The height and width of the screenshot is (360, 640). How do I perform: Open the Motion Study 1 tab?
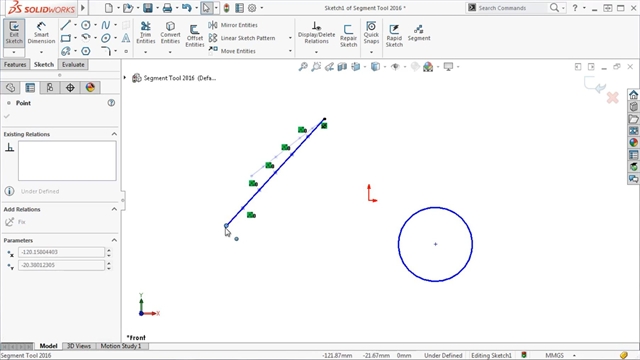pos(121,346)
